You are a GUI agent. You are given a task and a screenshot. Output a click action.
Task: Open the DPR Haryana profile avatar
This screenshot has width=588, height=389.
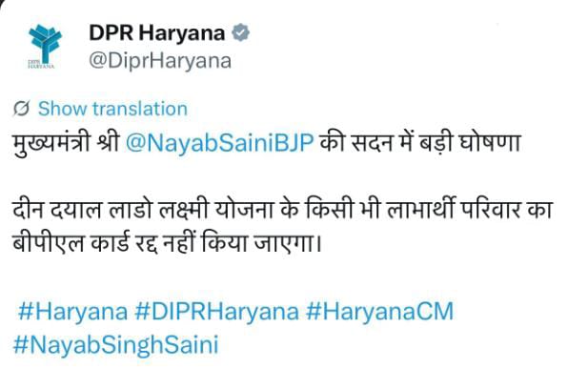(x=45, y=46)
